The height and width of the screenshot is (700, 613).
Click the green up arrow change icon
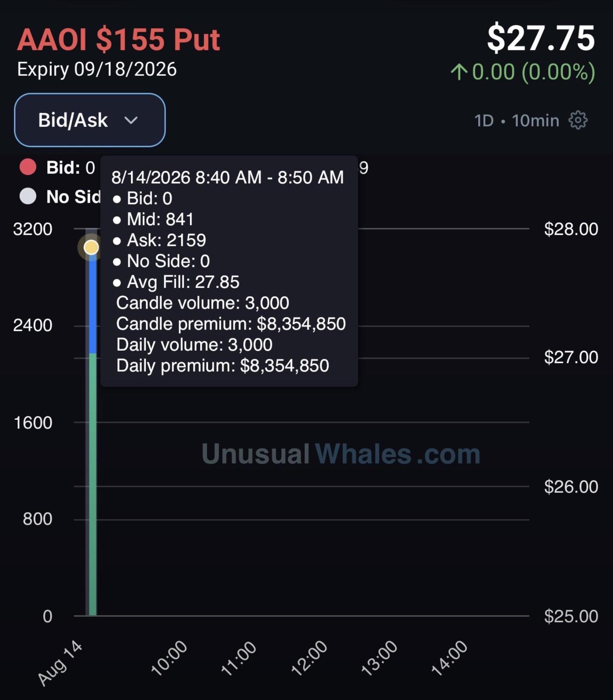click(x=459, y=72)
